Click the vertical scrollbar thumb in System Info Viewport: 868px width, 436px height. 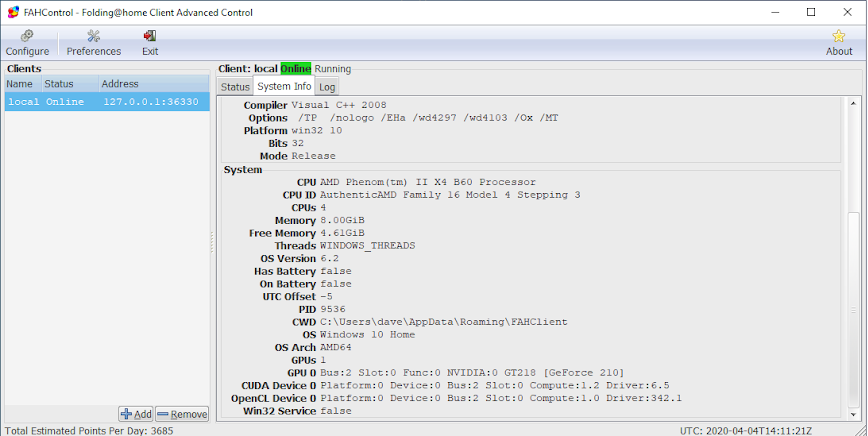click(x=853, y=309)
